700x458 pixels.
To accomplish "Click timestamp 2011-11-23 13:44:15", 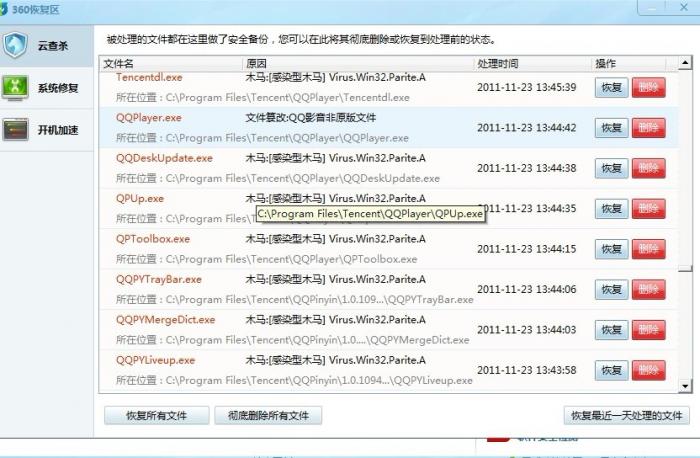I will (526, 249).
